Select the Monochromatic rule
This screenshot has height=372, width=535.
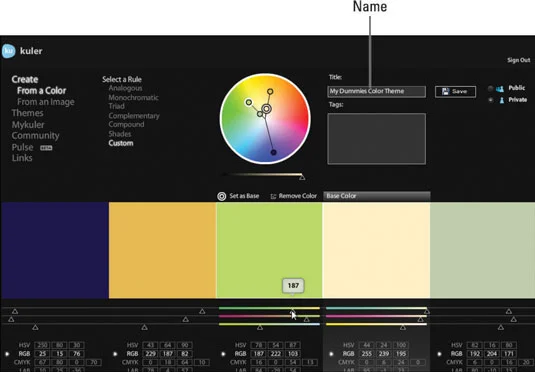click(133, 97)
